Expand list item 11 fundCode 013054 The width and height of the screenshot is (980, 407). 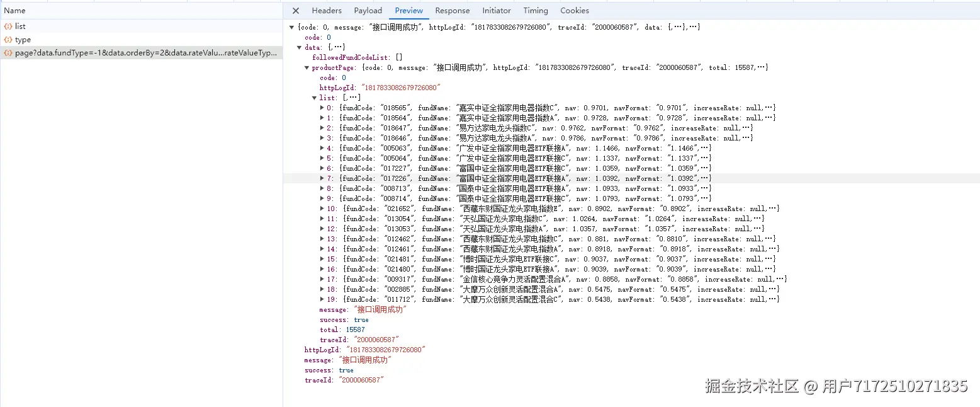click(322, 219)
